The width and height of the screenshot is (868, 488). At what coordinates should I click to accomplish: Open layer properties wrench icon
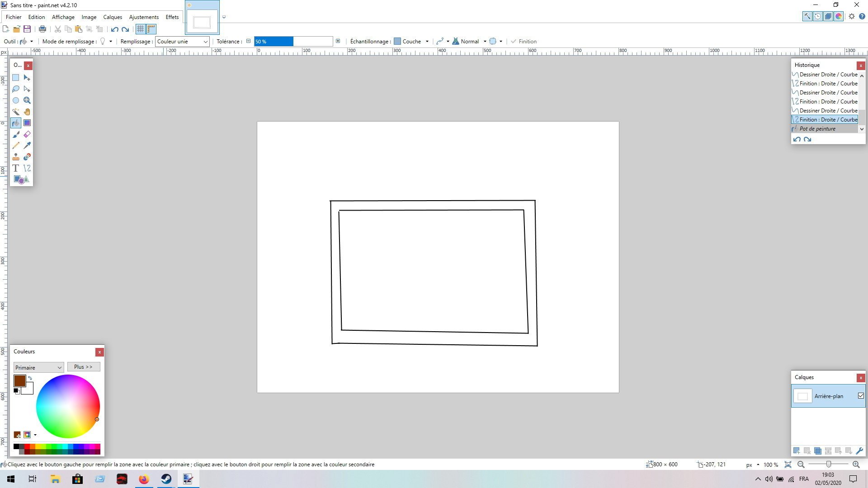[x=859, y=451]
